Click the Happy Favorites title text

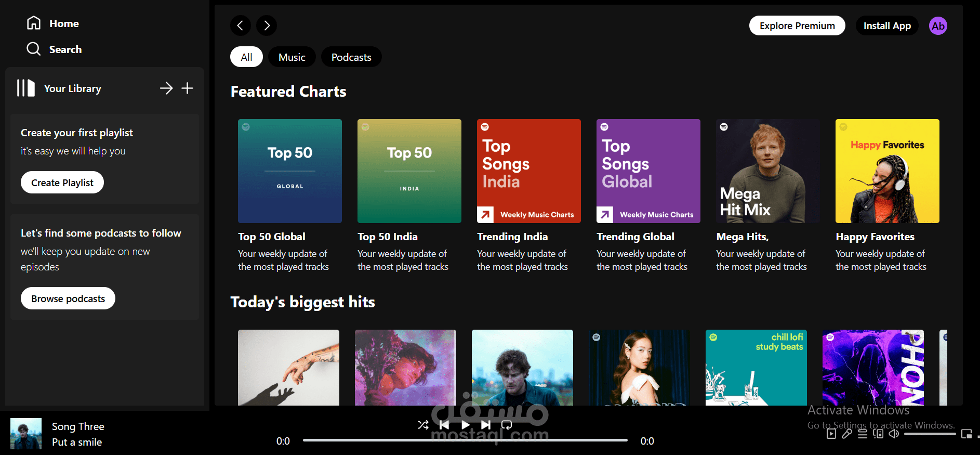pos(875,237)
